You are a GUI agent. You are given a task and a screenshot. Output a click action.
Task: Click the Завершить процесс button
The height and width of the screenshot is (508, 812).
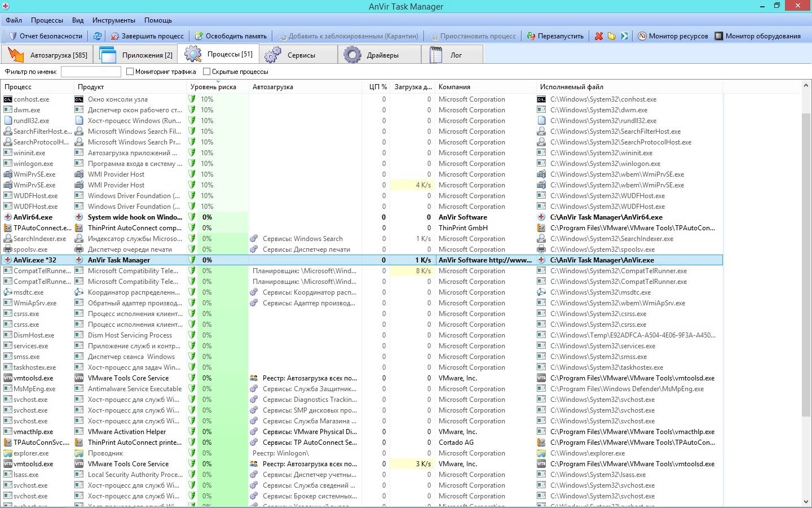point(148,36)
